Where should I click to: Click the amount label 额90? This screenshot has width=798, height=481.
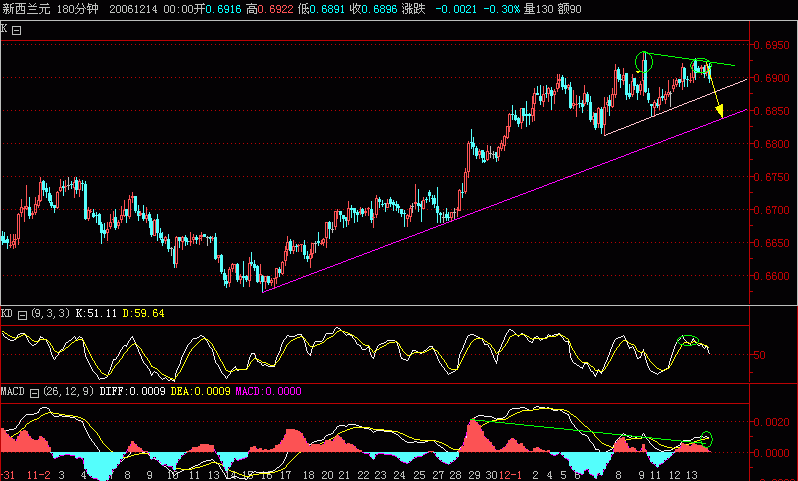coord(569,9)
